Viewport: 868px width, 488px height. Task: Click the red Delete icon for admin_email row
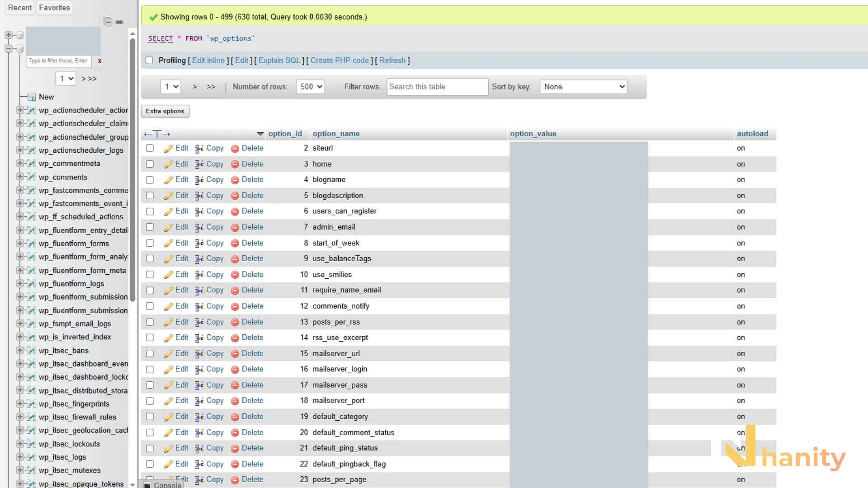point(235,228)
